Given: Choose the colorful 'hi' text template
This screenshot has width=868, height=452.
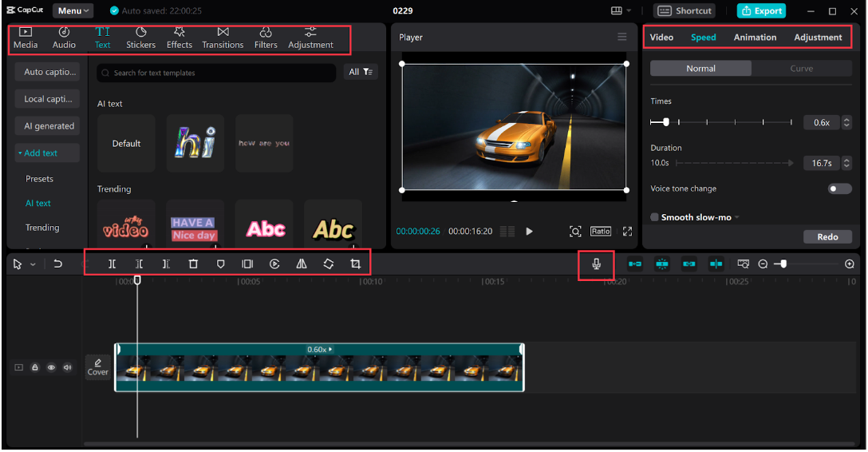Looking at the screenshot, I should click(195, 144).
